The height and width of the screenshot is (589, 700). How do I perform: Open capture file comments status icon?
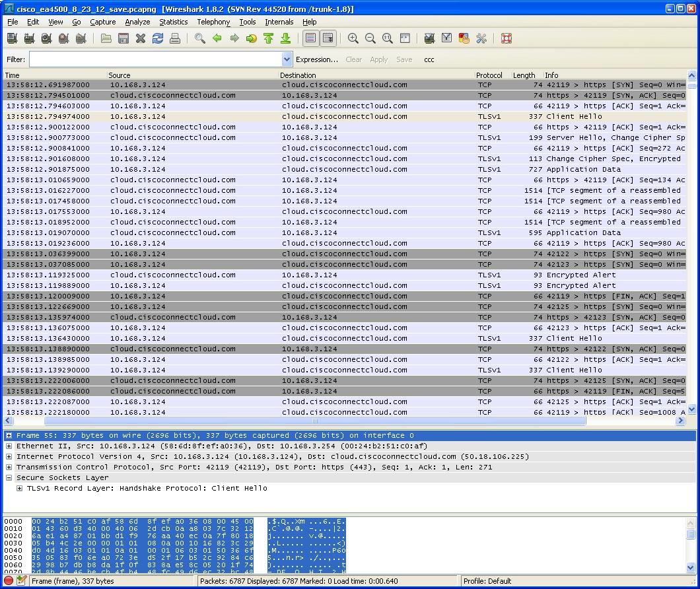(21, 580)
